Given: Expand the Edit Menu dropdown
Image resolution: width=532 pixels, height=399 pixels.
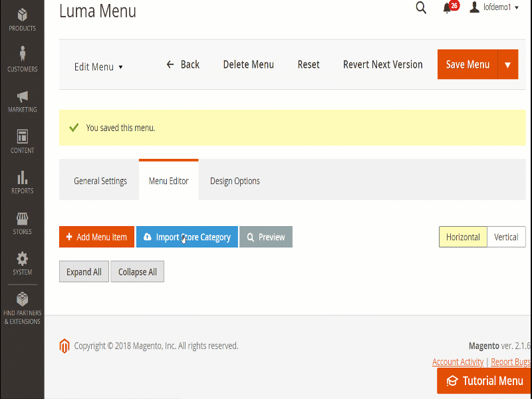Looking at the screenshot, I should (x=98, y=66).
